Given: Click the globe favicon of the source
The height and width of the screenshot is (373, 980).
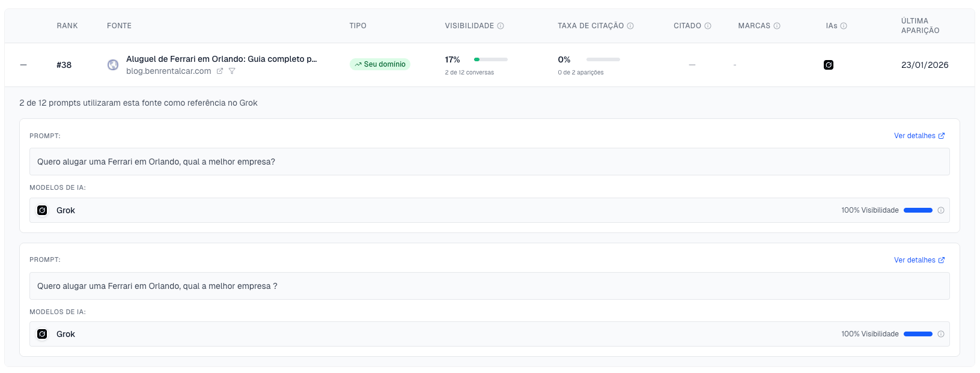Looking at the screenshot, I should coord(113,65).
